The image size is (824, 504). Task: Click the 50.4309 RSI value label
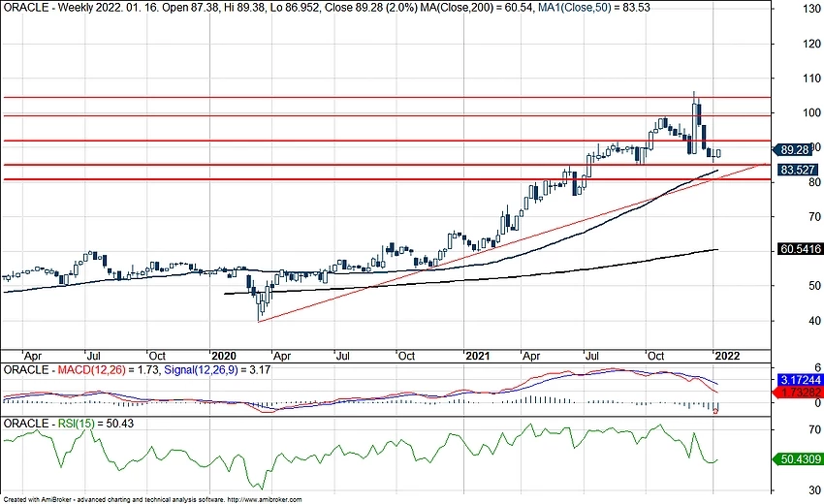pyautogui.click(x=800, y=459)
